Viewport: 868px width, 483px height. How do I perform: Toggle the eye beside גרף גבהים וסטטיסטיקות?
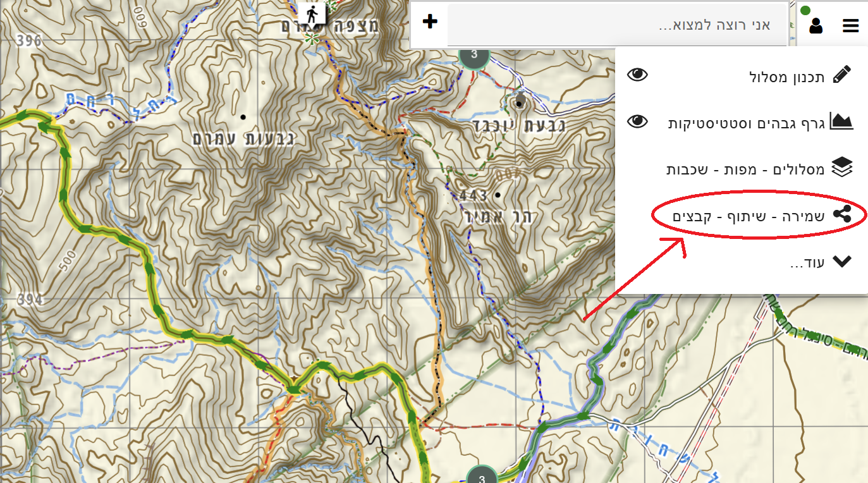pos(637,121)
